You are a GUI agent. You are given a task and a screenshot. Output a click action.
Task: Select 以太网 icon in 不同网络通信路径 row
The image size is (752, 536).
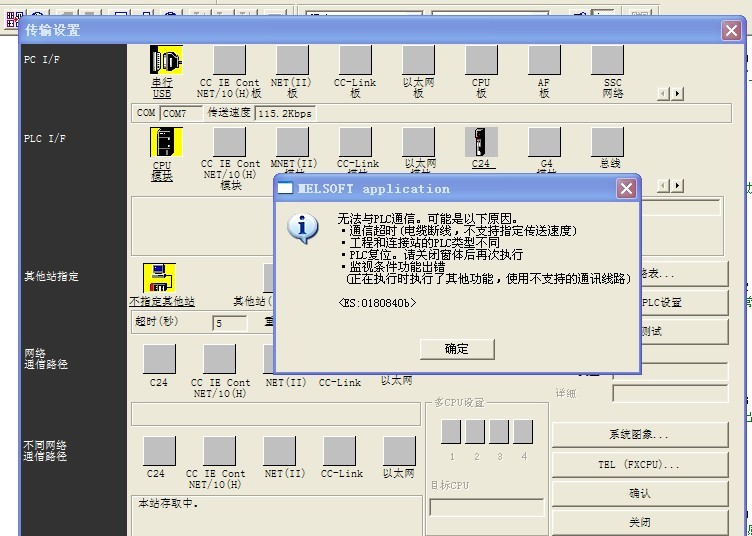click(397, 451)
